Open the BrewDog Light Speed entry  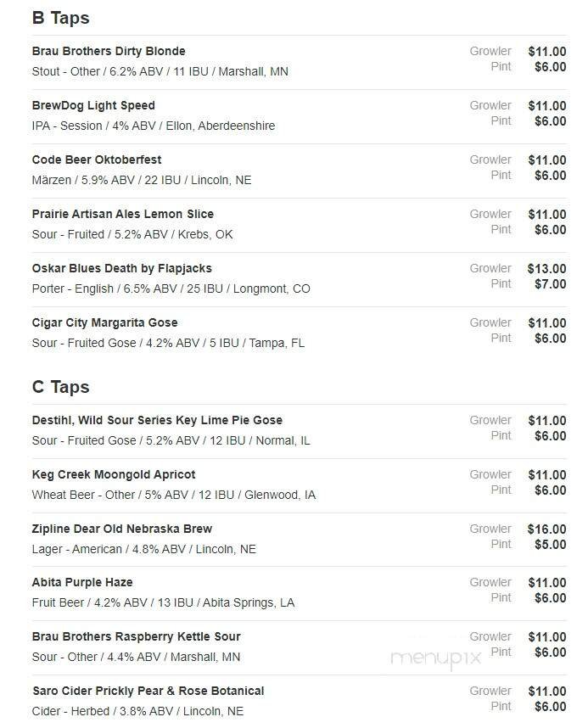click(x=93, y=106)
